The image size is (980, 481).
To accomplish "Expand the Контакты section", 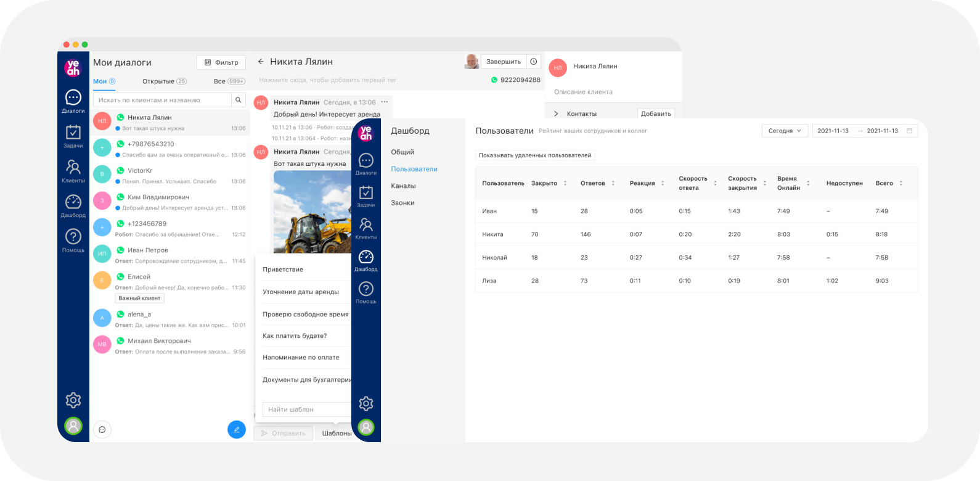I will pyautogui.click(x=556, y=114).
